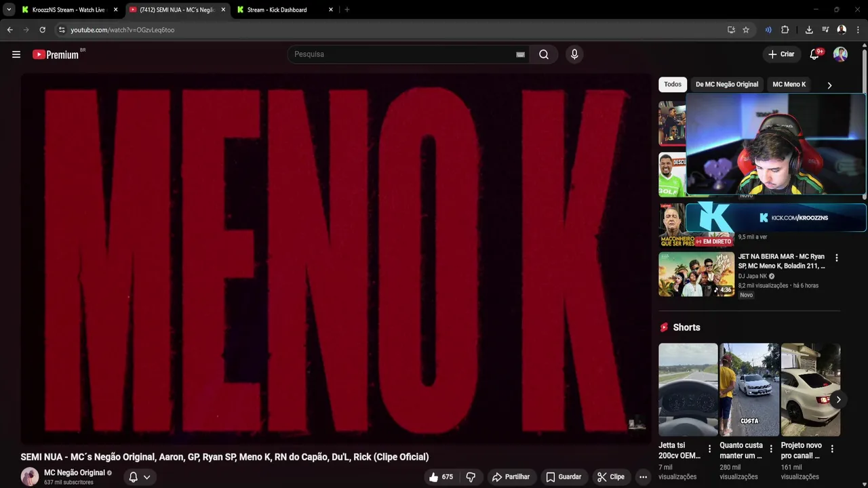Open the Chrome three-dot menu

(858, 30)
